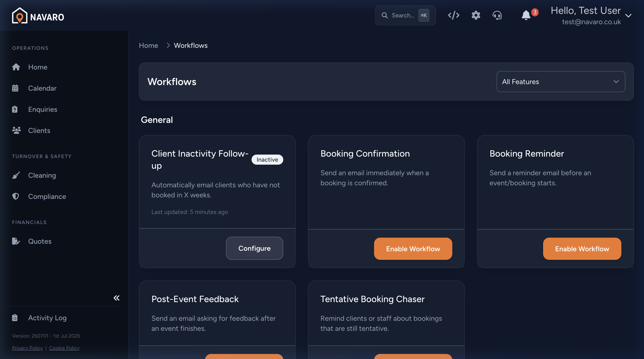The image size is (644, 359).
Task: Open the Activity Log
Action: coord(47,318)
